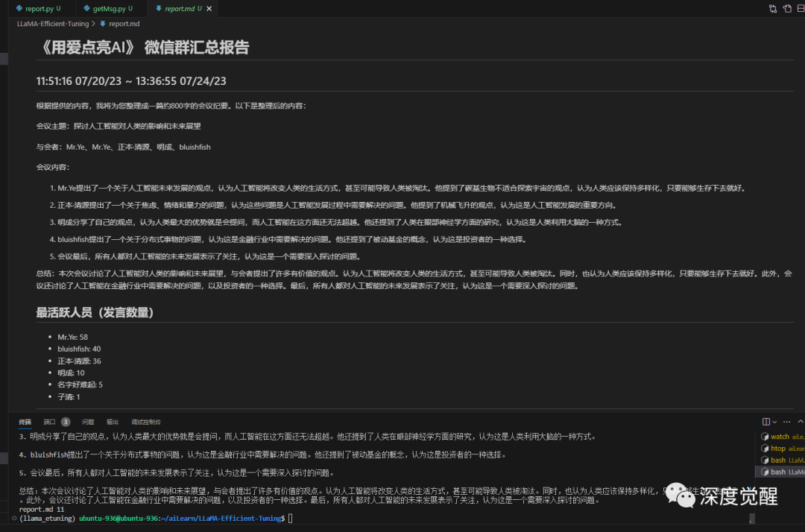Image resolution: width=805 pixels, height=532 pixels.
Task: Click the terminal prompt status circle
Action: [x=14, y=518]
